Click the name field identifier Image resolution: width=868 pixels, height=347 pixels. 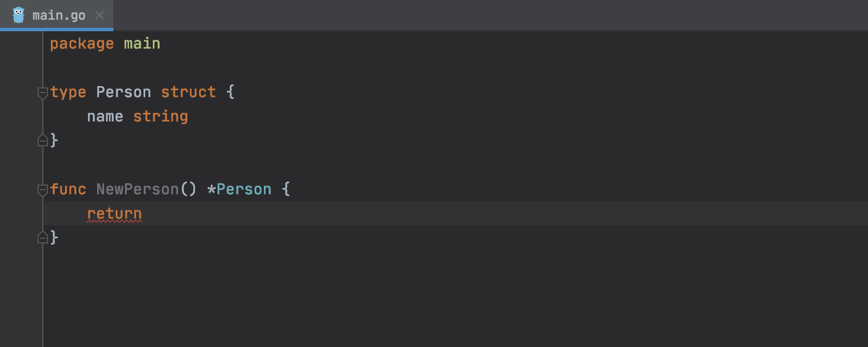pos(105,116)
